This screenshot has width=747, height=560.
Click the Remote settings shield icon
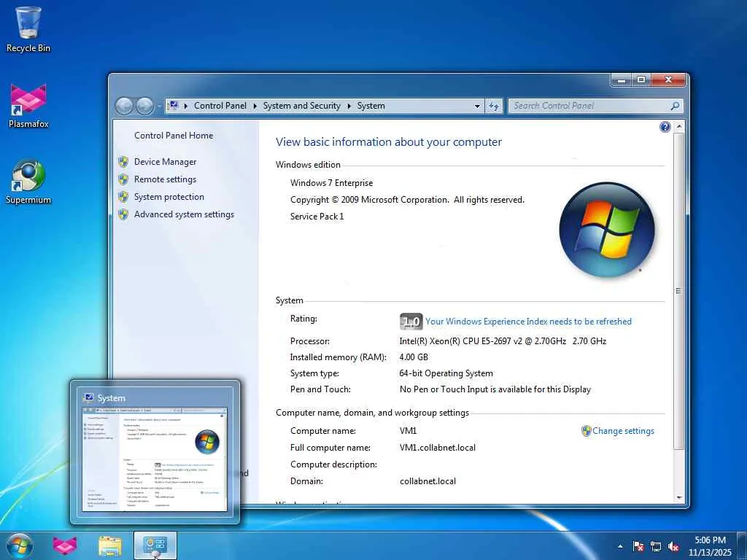pos(123,179)
